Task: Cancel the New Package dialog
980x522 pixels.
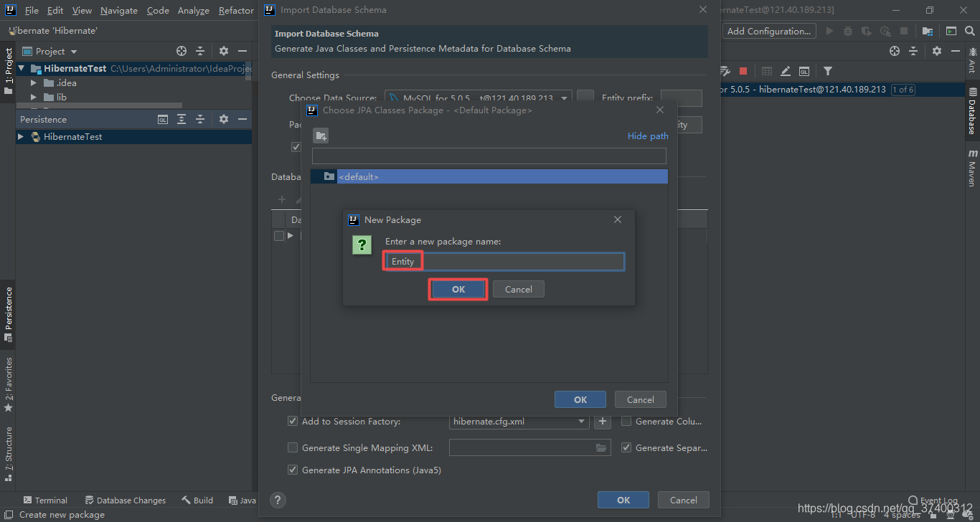Action: tap(518, 289)
